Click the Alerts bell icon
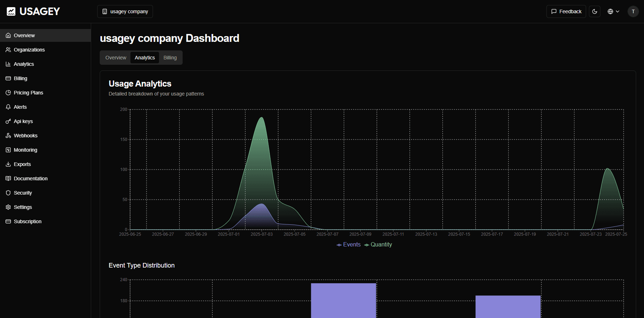Image resolution: width=644 pixels, height=318 pixels. click(8, 107)
